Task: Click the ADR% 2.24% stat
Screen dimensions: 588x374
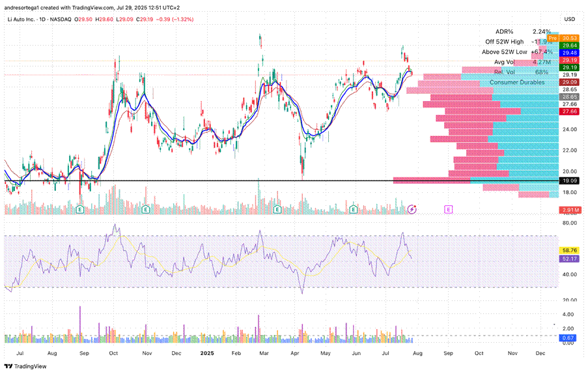Action: pos(523,32)
